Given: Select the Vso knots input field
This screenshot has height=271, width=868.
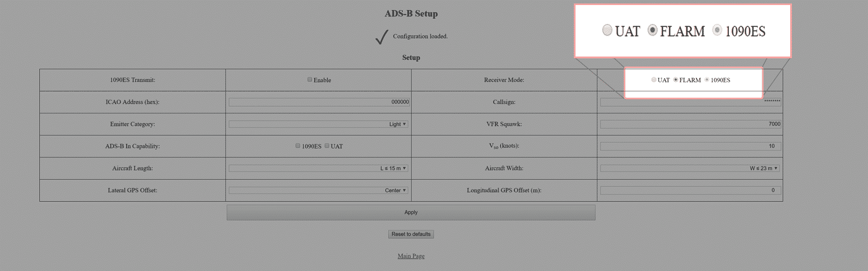Looking at the screenshot, I should 691,146.
